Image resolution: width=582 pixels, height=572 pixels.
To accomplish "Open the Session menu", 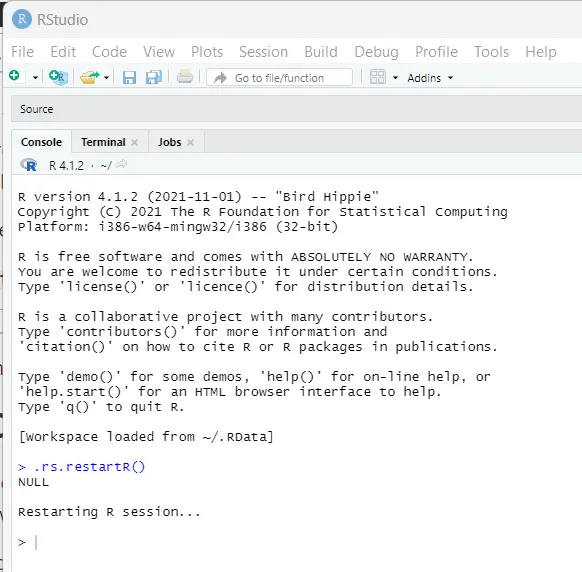I will pos(264,52).
